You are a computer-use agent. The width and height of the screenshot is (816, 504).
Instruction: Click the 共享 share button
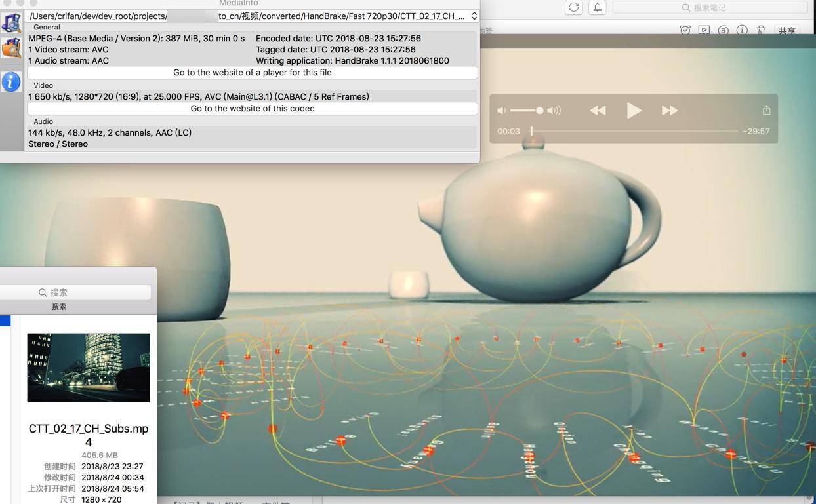(787, 31)
